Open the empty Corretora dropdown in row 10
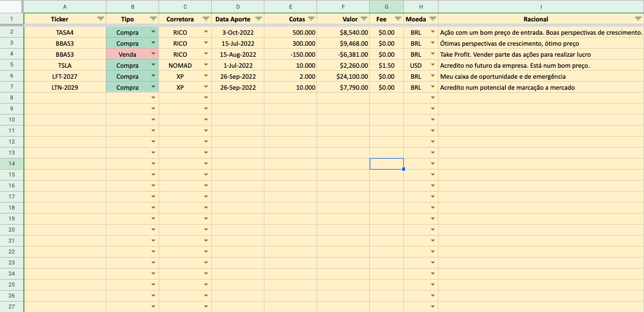The height and width of the screenshot is (312, 644). pos(206,120)
